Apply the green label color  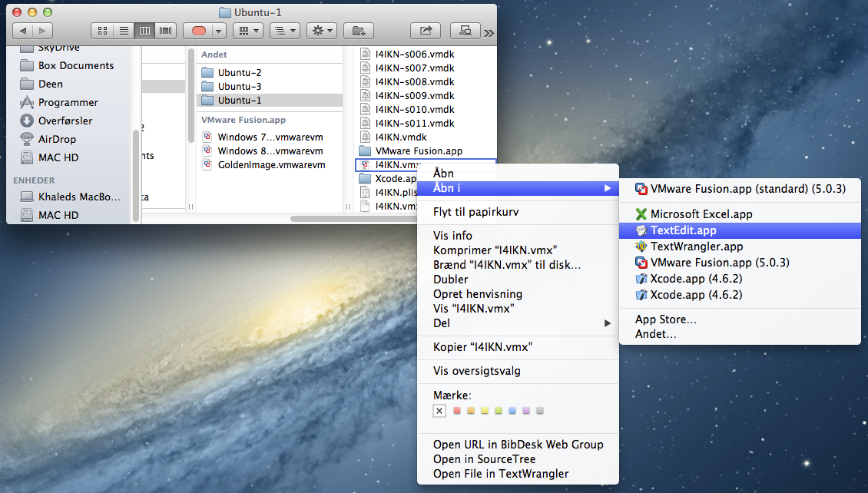click(x=499, y=411)
